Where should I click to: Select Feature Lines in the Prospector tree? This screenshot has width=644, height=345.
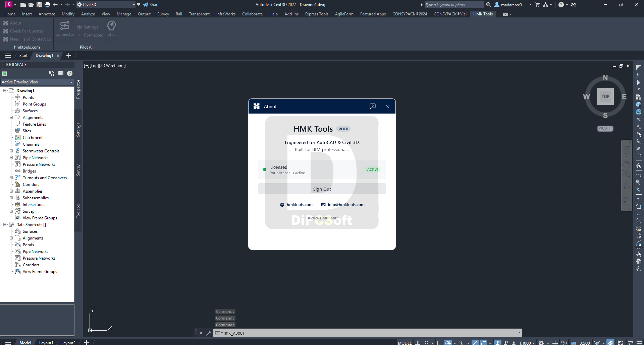click(x=34, y=124)
